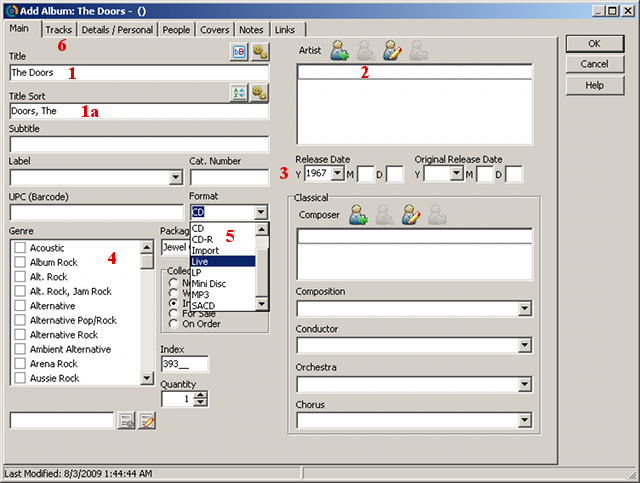
Task: Enable the Ambient Alternative checkbox
Action: 20,349
